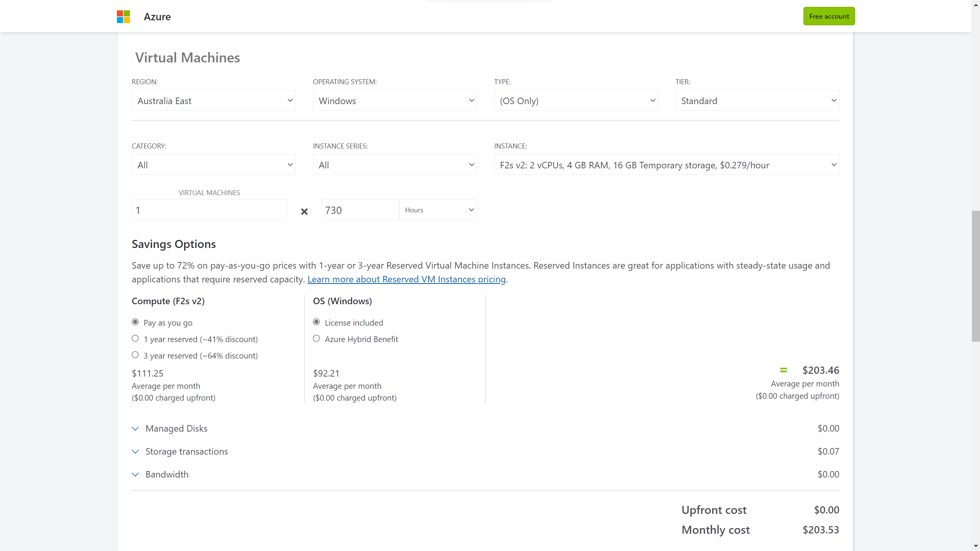Click the virtual machines count field
The width and height of the screenshot is (980, 551).
click(209, 210)
